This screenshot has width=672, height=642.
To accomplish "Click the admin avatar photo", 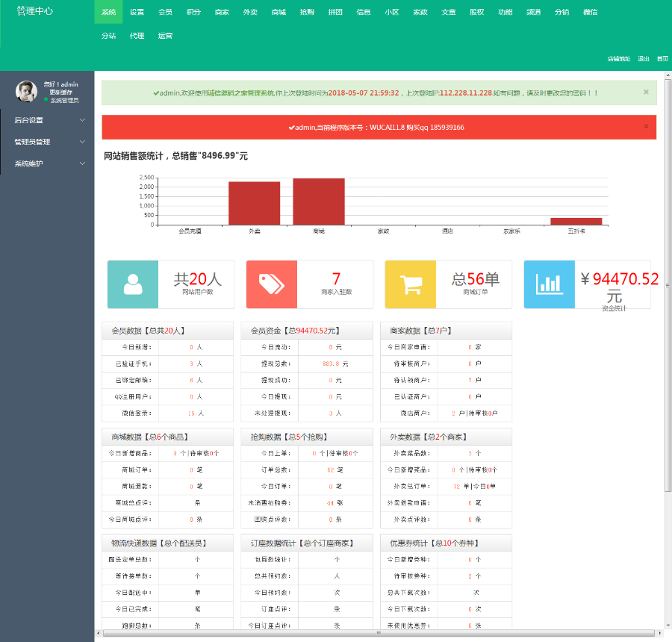I will click(x=27, y=91).
